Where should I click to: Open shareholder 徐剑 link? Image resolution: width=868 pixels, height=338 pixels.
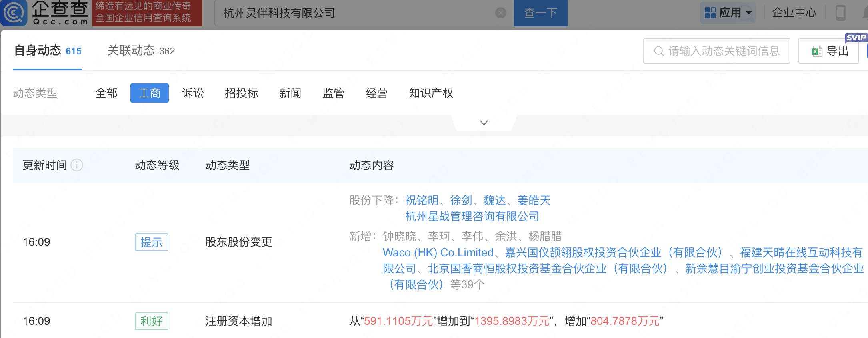pos(461,200)
